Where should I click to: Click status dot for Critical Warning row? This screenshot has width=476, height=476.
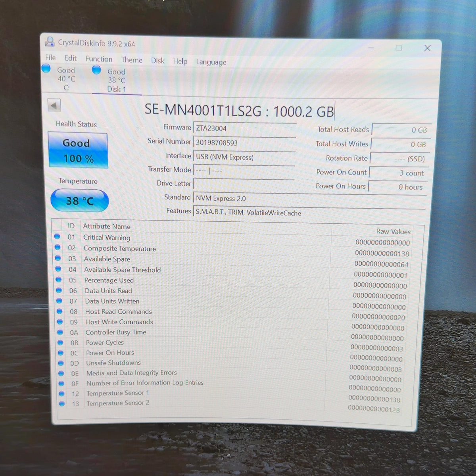pos(57,236)
